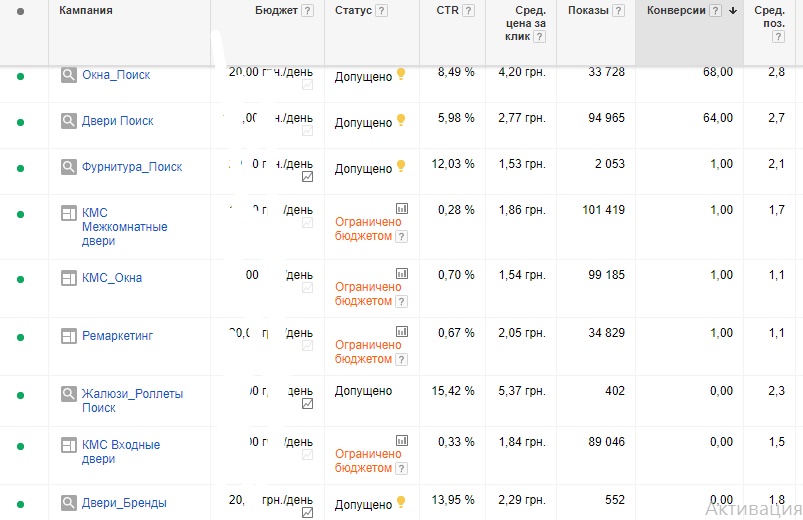Open help for Ограничено бюджетом in Ремаркетинг row
The height and width of the screenshot is (520, 803).
[402, 360]
